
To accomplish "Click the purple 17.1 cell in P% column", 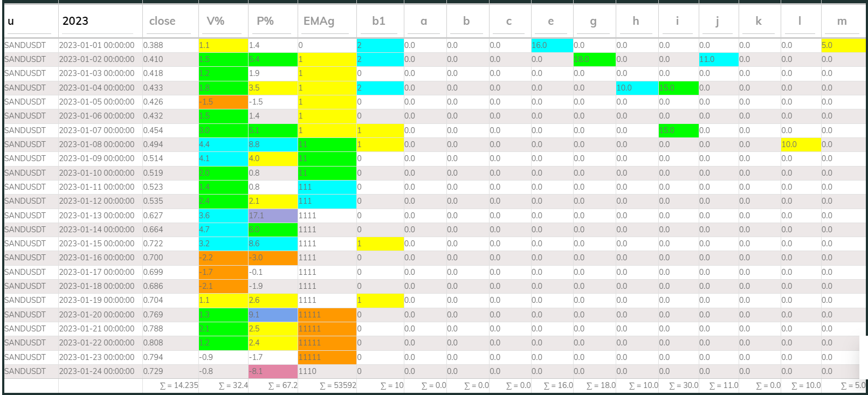I will 273,216.
